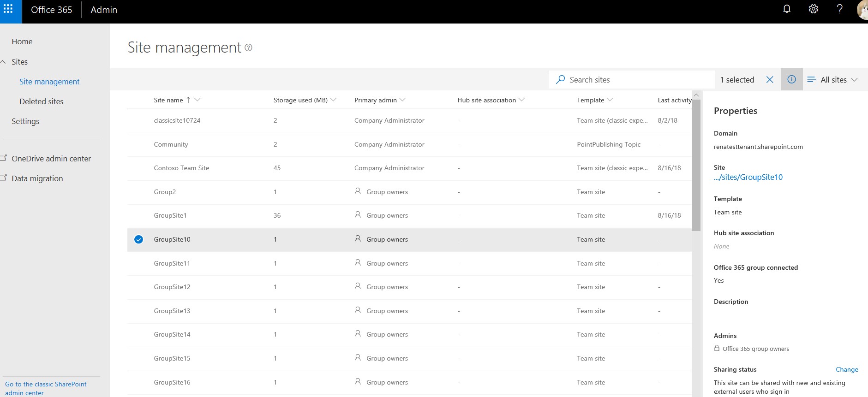Screen dimensions: 868x397
Task: Open the Storage used (MB) column dropdown
Action: click(334, 100)
